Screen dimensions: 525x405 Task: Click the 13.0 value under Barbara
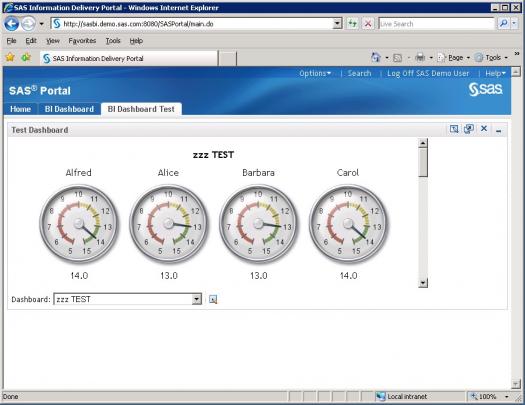[258, 275]
